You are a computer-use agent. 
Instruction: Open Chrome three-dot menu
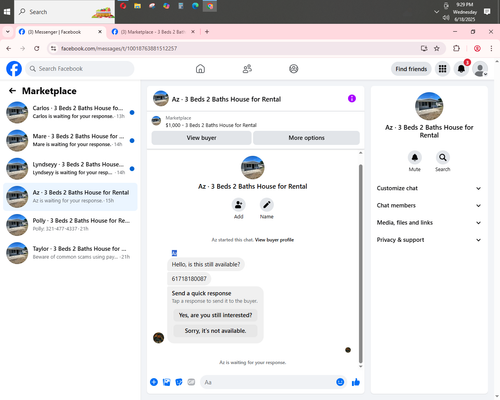tap(491, 48)
